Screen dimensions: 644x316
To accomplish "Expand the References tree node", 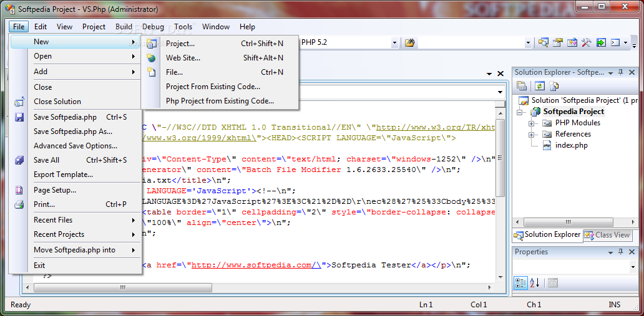I will (531, 134).
